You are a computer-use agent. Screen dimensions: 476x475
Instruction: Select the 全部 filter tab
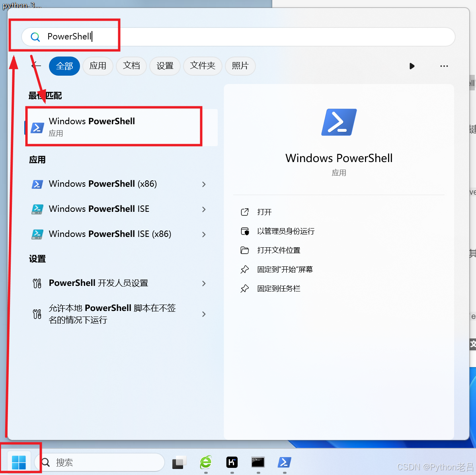(x=64, y=66)
